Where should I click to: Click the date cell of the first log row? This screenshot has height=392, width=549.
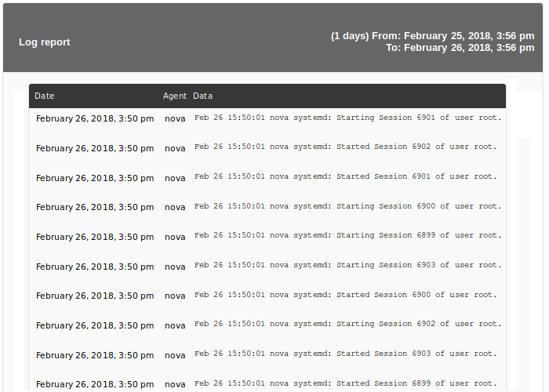click(x=95, y=118)
